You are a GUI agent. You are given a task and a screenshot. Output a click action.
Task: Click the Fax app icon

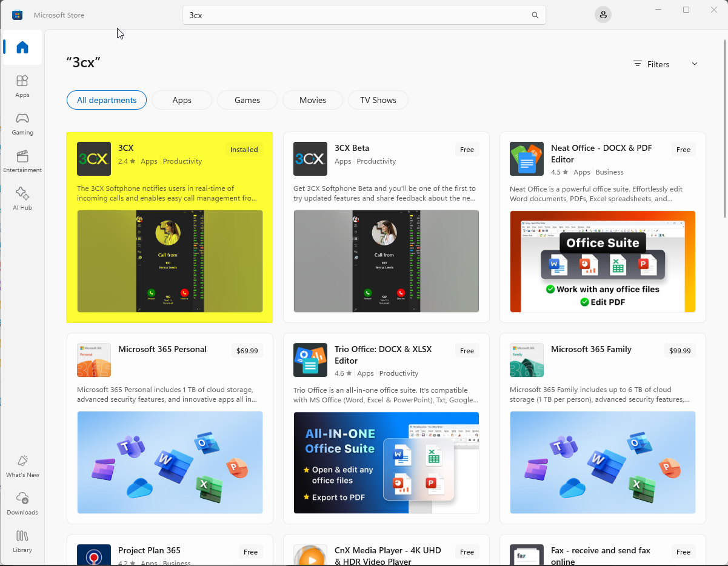527,554
